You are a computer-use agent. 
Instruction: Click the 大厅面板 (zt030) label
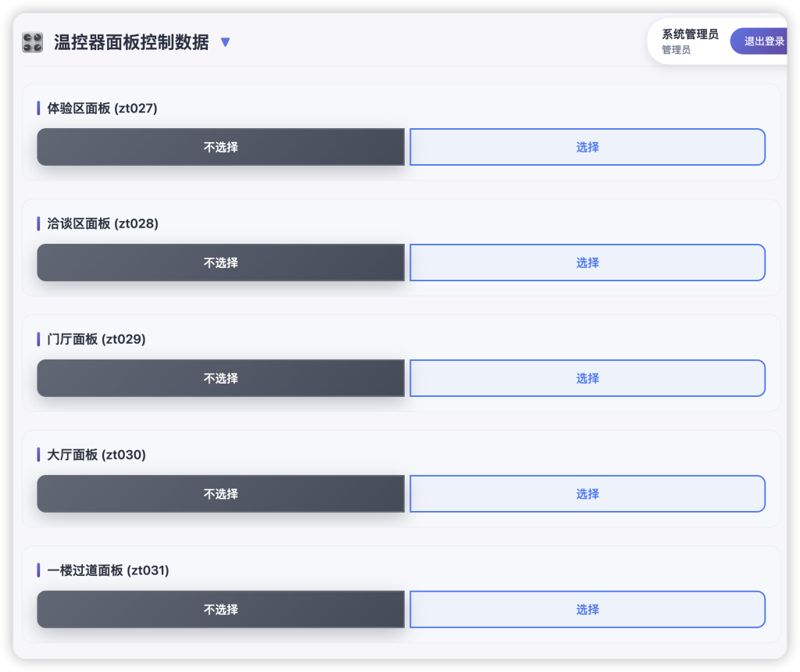tap(96, 455)
